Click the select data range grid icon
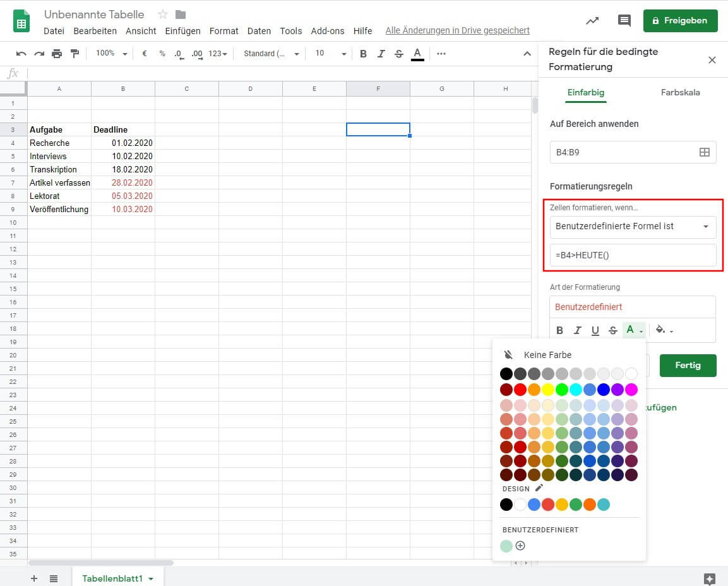728x586 pixels. pos(705,152)
